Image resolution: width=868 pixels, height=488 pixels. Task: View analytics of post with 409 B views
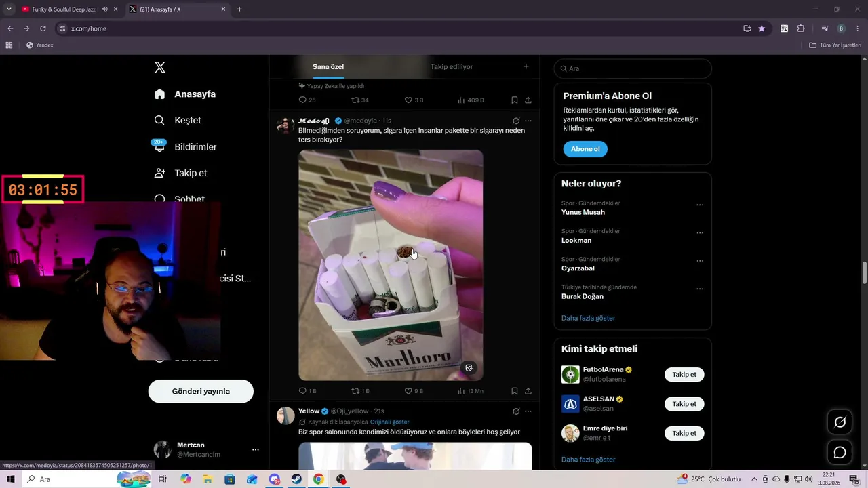tap(471, 100)
